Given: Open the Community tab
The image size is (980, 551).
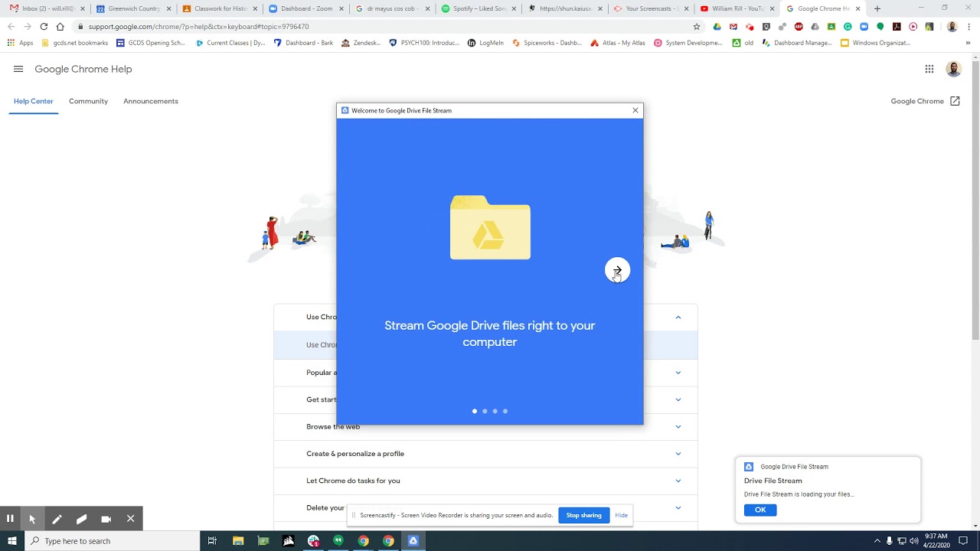Looking at the screenshot, I should (x=88, y=101).
